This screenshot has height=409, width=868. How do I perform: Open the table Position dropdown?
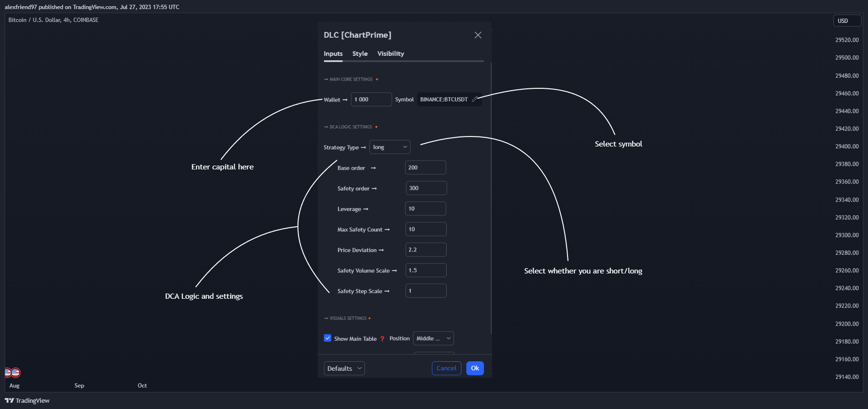[x=433, y=338]
